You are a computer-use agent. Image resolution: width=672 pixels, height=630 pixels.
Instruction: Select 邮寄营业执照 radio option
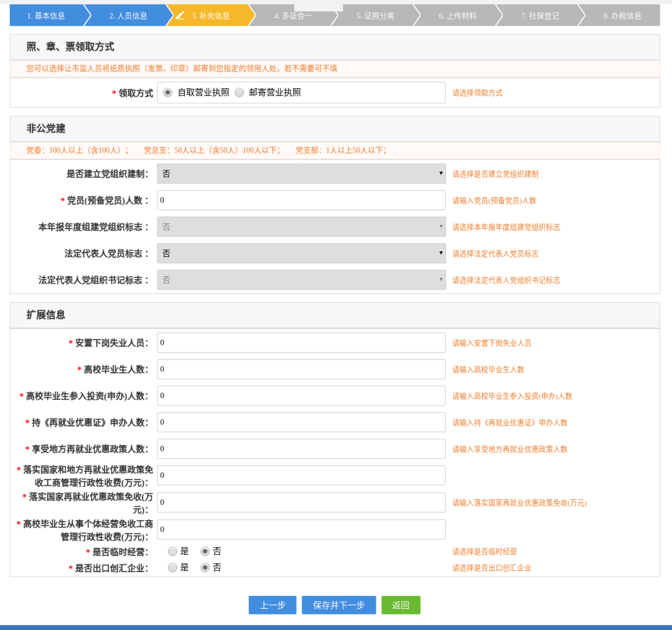240,93
